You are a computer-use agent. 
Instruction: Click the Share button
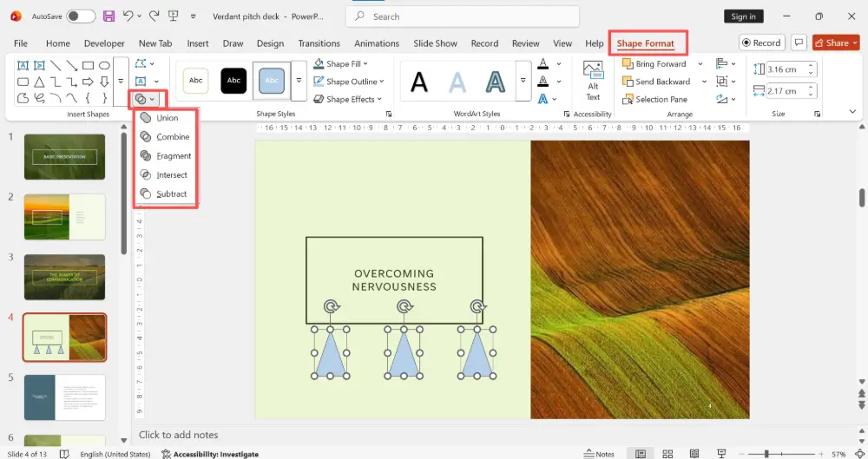835,43
